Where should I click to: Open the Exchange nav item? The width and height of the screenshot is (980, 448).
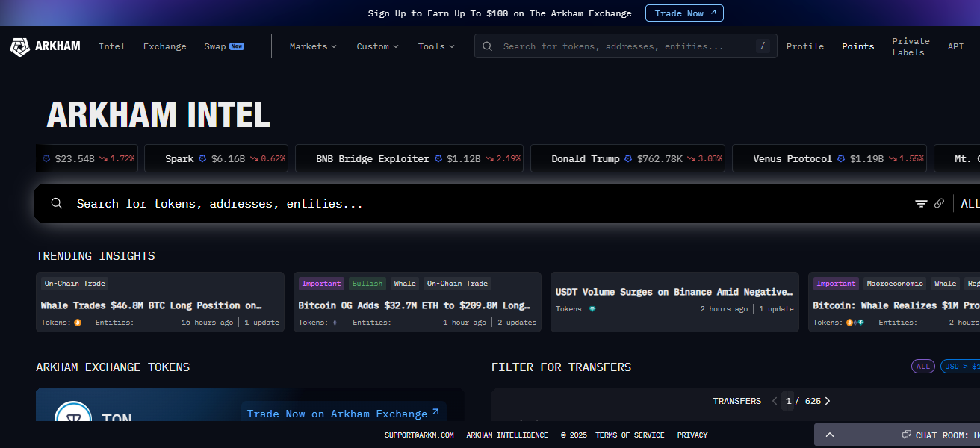(165, 46)
